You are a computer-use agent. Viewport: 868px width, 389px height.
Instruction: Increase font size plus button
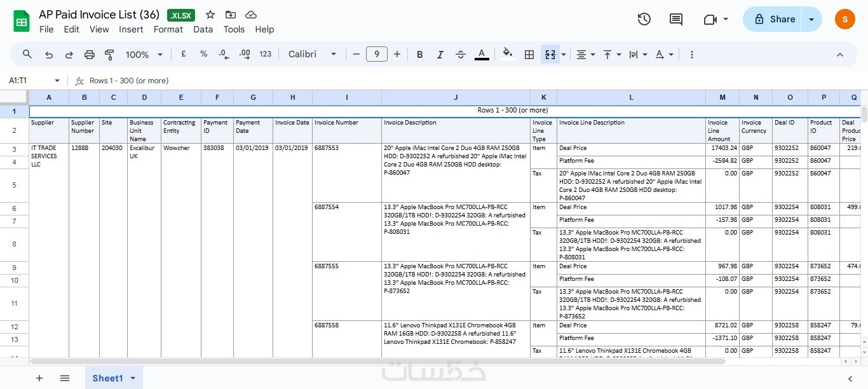(x=397, y=55)
